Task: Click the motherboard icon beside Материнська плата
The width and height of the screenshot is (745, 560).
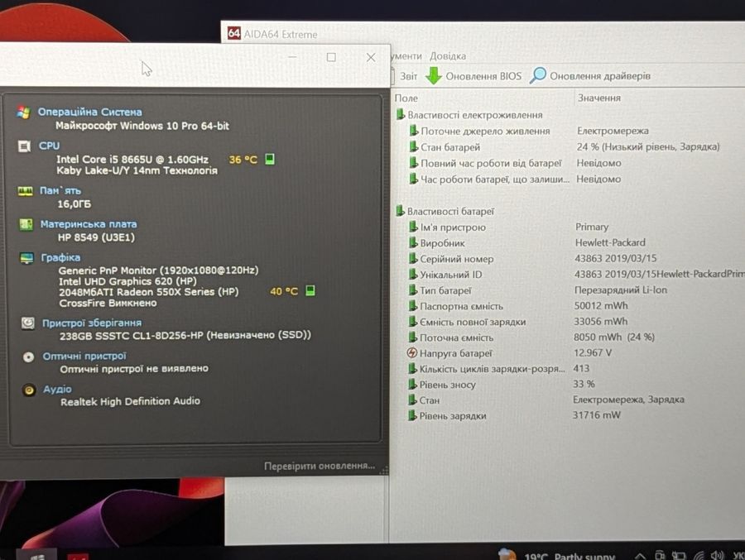Action: (x=26, y=224)
